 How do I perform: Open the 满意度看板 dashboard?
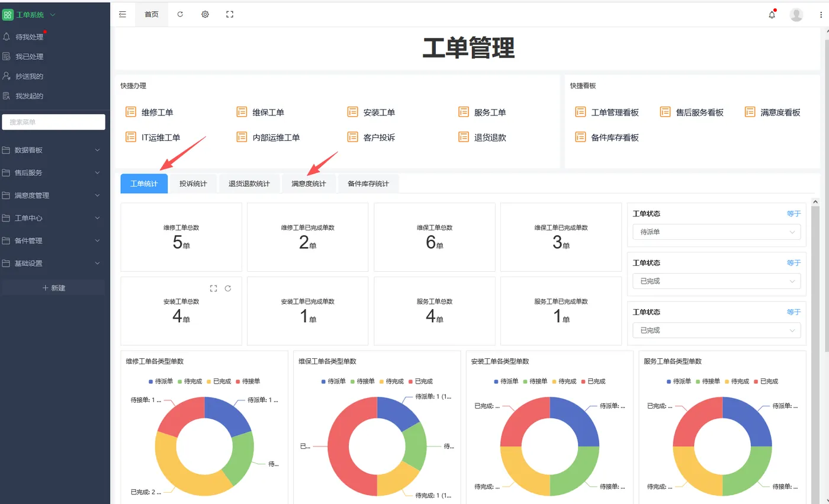(779, 111)
